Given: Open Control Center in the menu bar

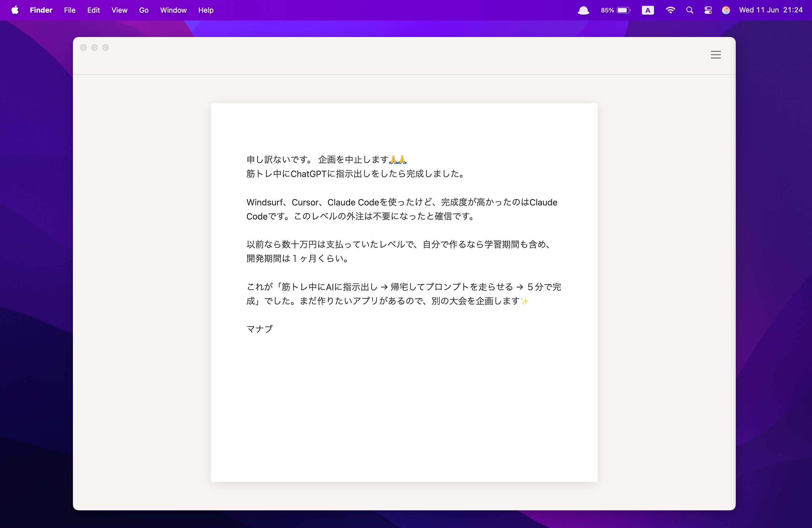Looking at the screenshot, I should tap(708, 10).
